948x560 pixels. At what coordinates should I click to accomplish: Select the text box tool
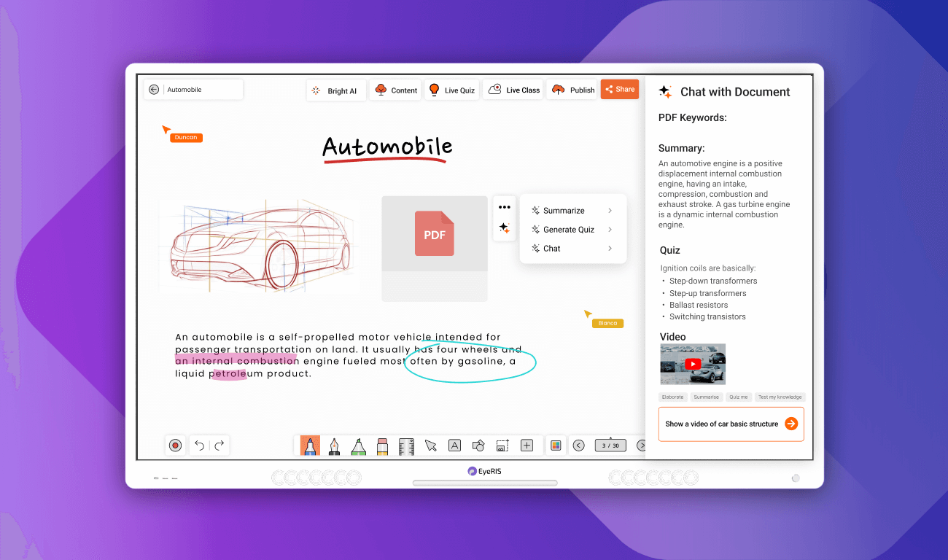pyautogui.click(x=454, y=446)
